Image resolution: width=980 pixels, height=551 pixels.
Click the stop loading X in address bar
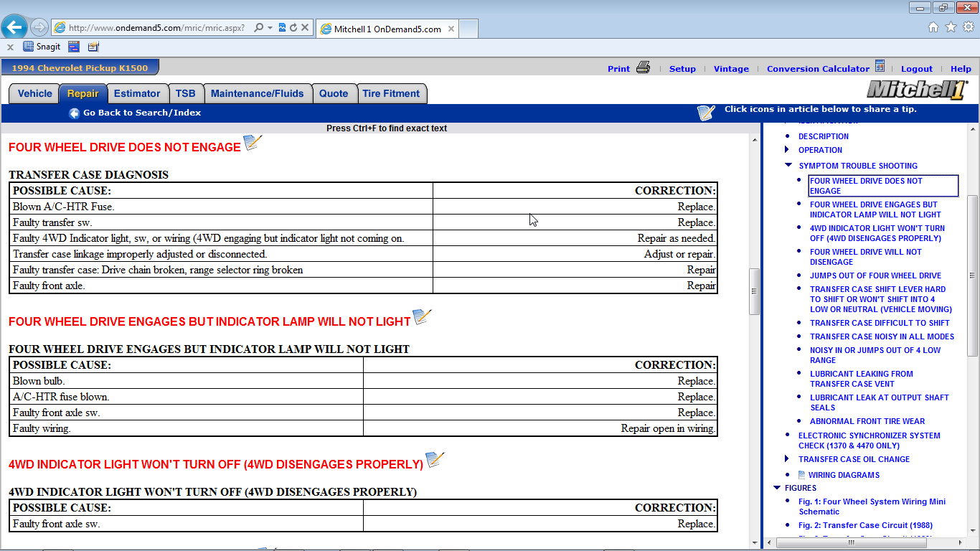point(305,28)
